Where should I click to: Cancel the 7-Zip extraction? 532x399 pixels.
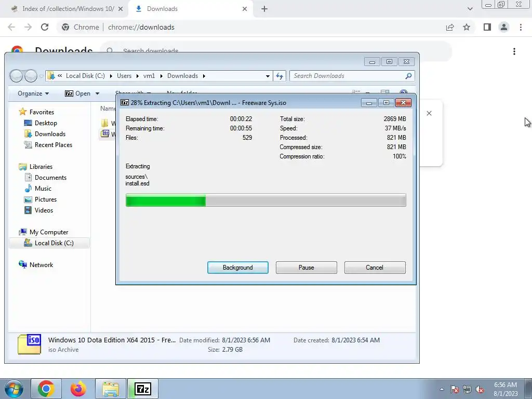pyautogui.click(x=375, y=268)
